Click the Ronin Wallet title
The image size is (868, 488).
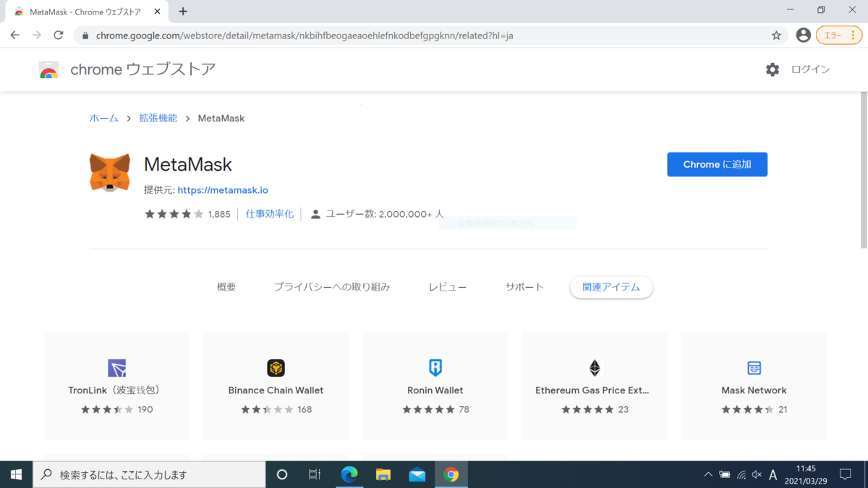point(435,390)
